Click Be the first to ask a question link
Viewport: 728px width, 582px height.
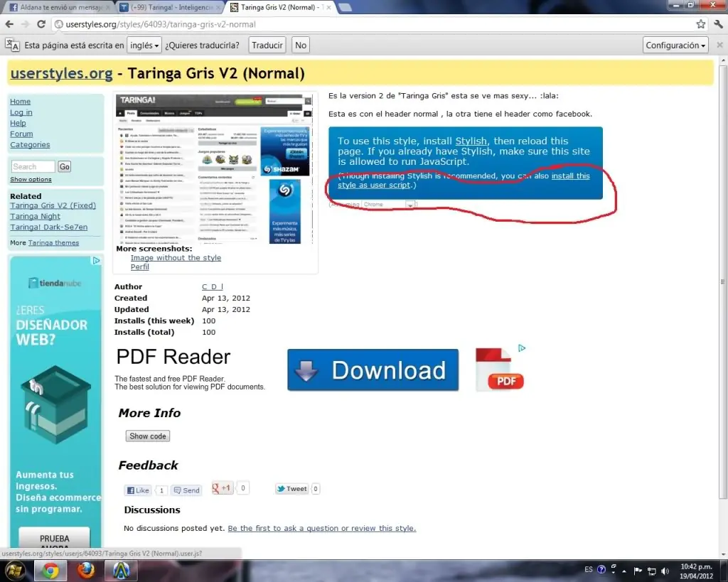coord(322,528)
